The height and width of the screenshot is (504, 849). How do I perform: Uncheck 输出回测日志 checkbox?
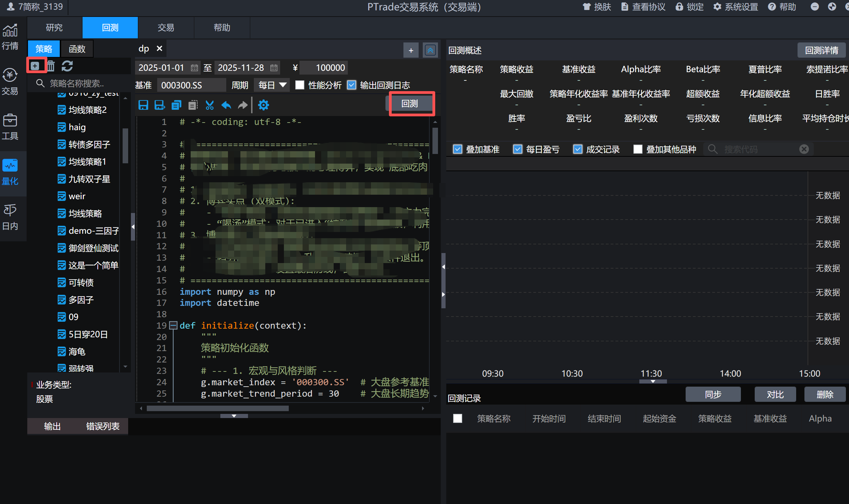tap(352, 85)
